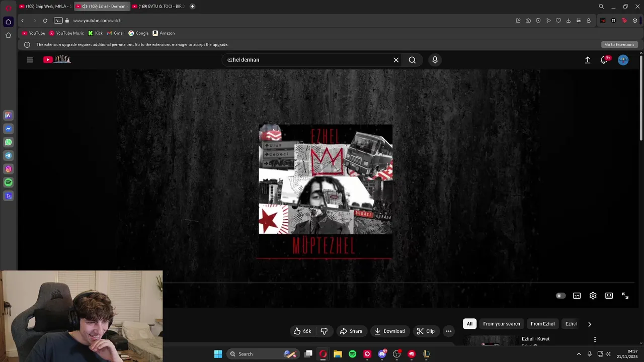
Task: Open more actions ellipsis under video
Action: [x=449, y=331]
